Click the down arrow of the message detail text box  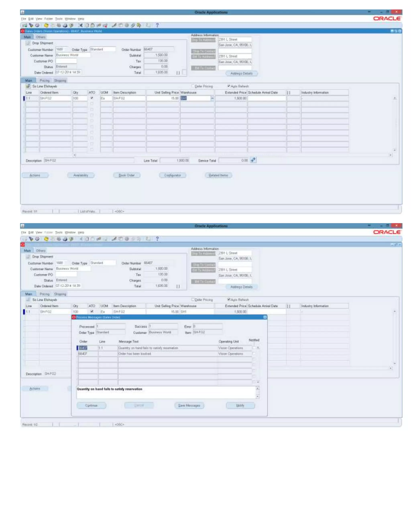pos(258,396)
